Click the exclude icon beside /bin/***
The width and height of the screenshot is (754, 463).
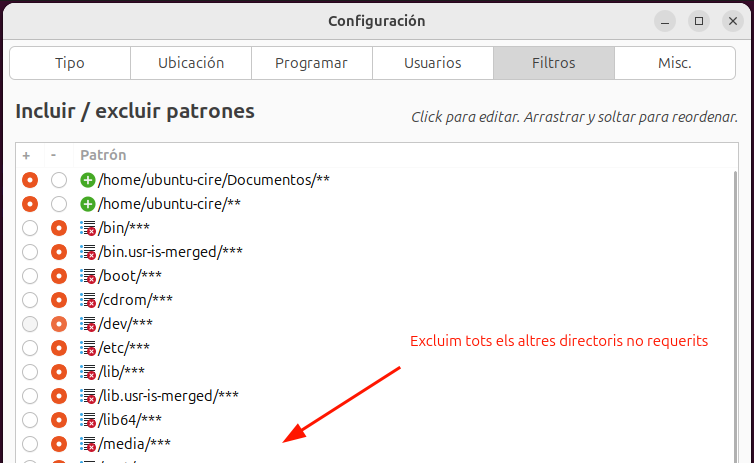pyautogui.click(x=88, y=228)
